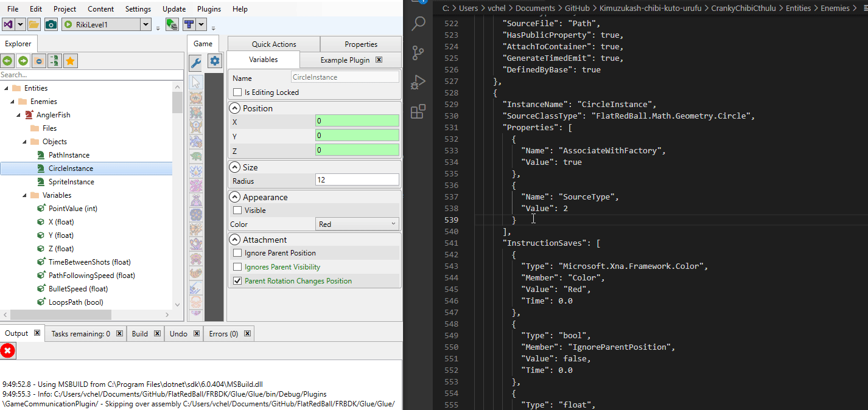868x410 pixels.
Task: Select PathInstance in the Explorer tree
Action: [x=69, y=155]
